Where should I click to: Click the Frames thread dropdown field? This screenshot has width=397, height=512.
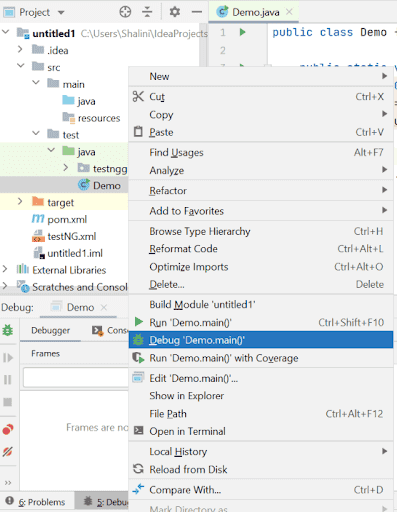click(76, 378)
